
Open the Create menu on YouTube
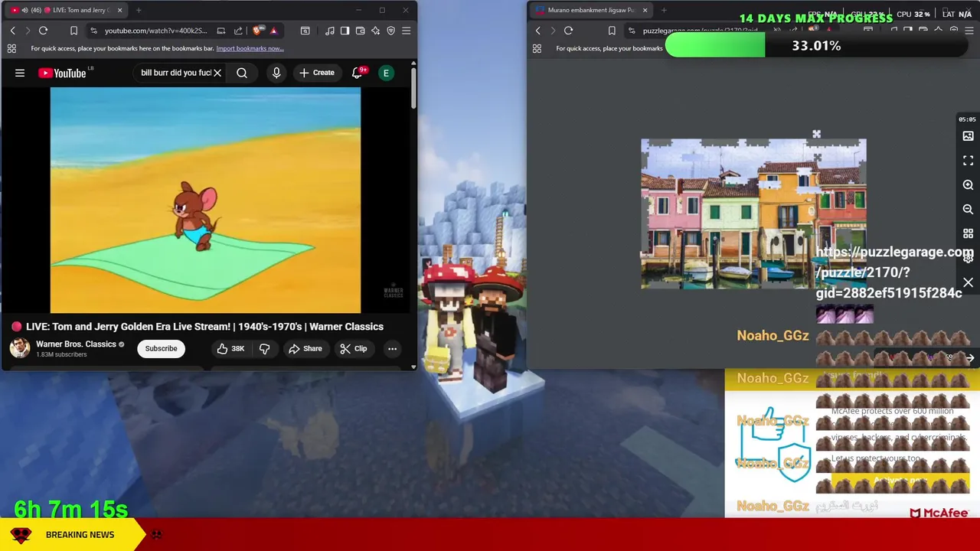click(x=317, y=73)
